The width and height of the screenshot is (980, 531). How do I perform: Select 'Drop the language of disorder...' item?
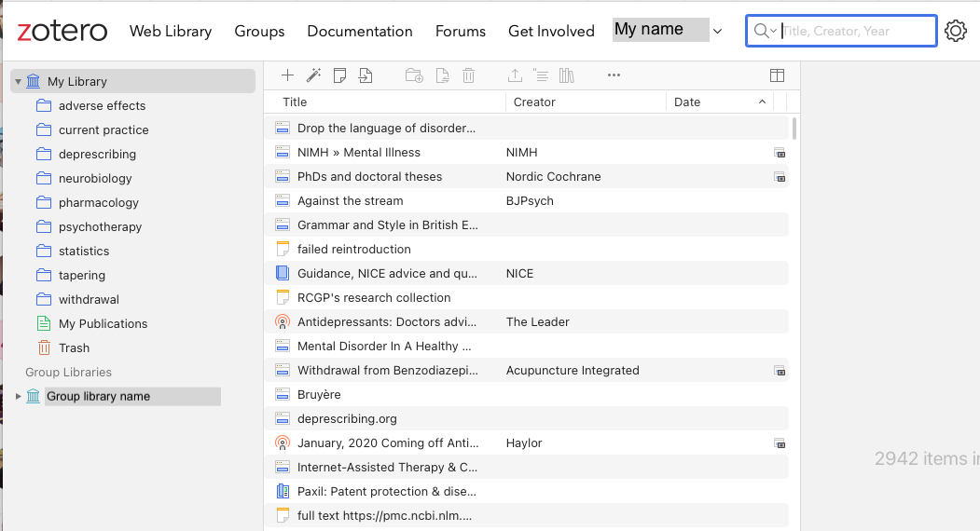526,128
